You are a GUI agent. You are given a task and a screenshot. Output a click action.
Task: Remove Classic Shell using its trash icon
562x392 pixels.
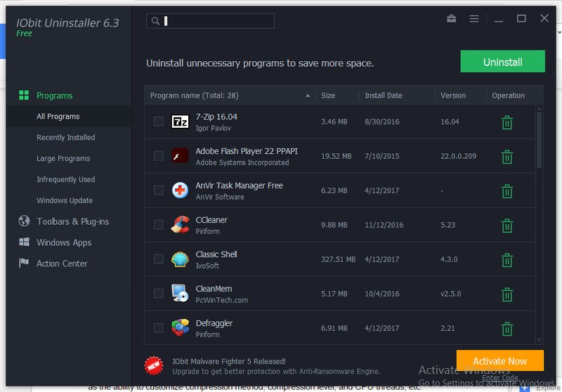click(507, 260)
